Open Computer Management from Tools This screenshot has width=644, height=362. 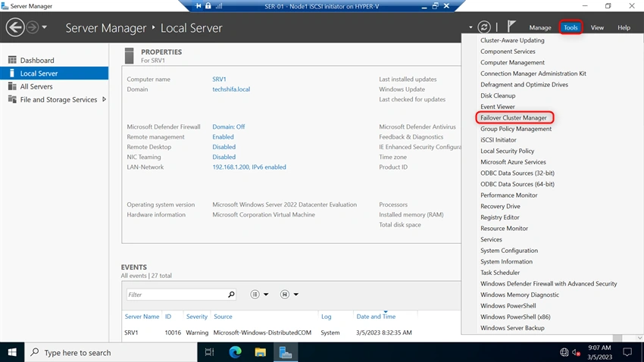(x=512, y=62)
